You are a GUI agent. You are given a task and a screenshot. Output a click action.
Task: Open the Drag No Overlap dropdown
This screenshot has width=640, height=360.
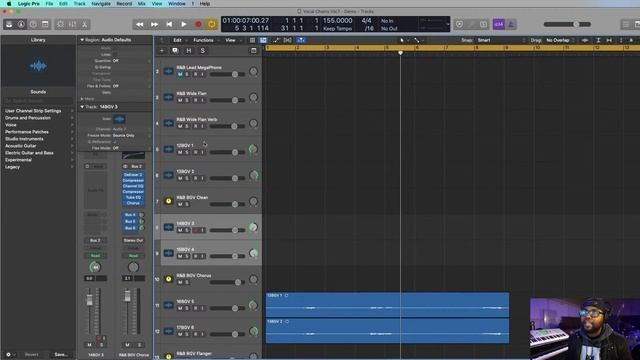(560, 40)
